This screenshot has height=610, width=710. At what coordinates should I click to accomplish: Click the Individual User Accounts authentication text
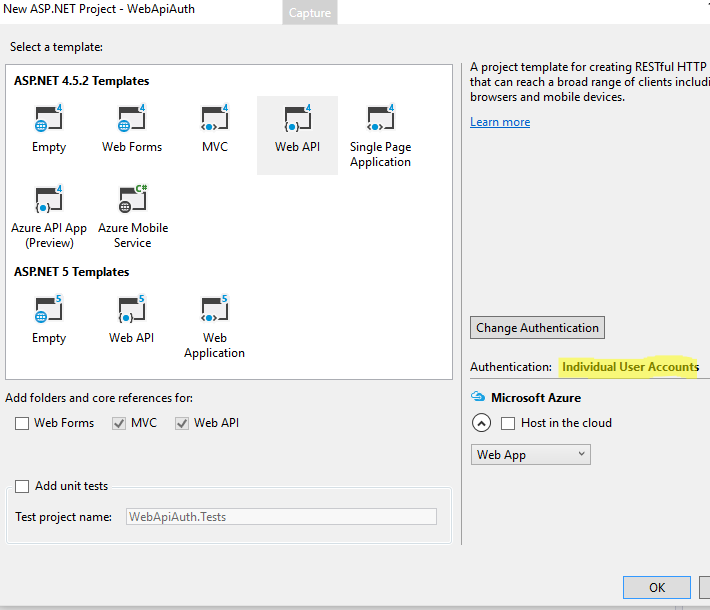630,366
